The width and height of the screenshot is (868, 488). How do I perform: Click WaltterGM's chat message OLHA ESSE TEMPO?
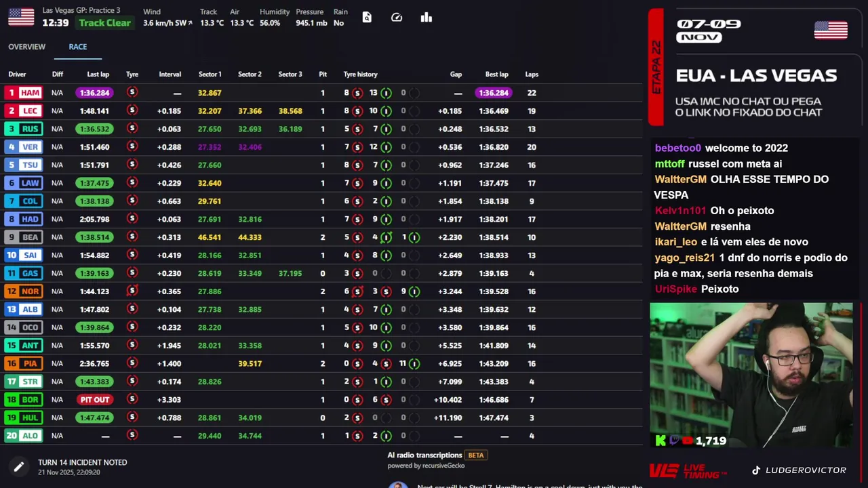pyautogui.click(x=741, y=186)
